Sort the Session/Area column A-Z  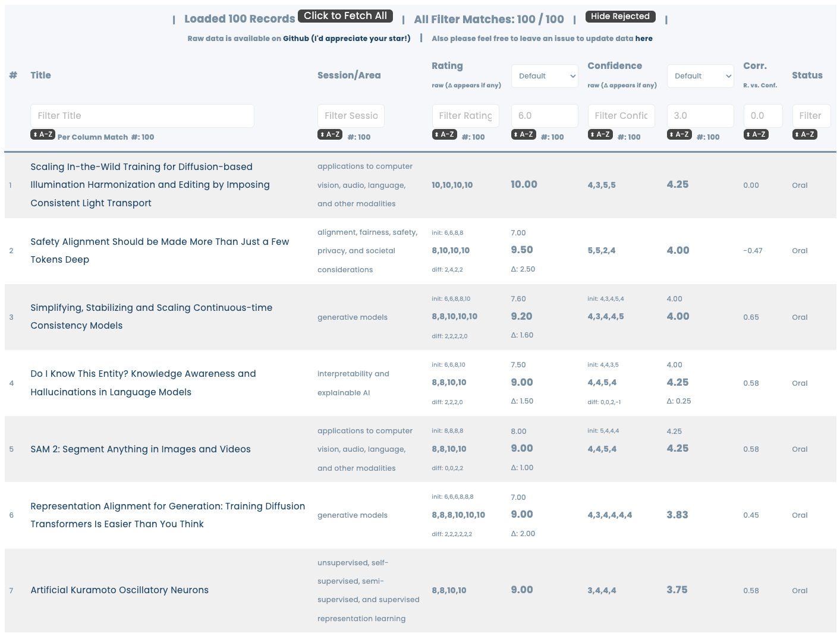pyautogui.click(x=330, y=135)
